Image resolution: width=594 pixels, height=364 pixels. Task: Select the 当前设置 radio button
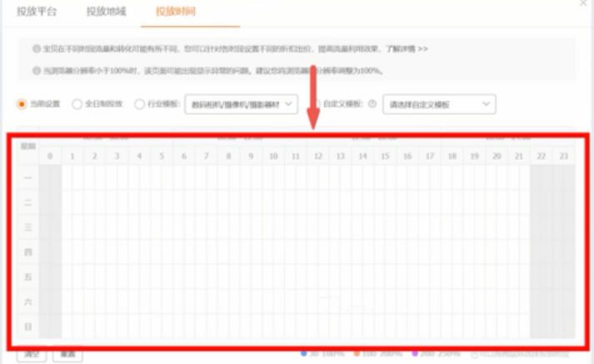coord(22,104)
